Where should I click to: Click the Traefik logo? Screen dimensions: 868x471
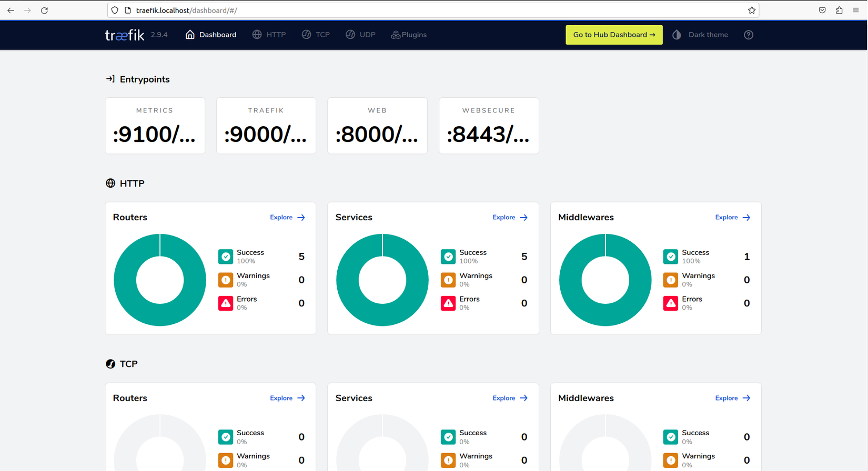point(125,35)
